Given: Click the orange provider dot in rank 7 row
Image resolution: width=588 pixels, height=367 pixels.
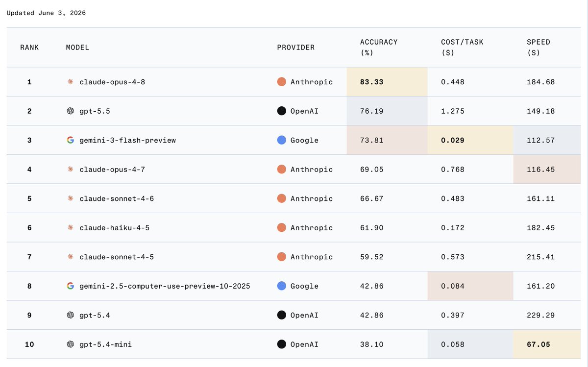Looking at the screenshot, I should 282,257.
